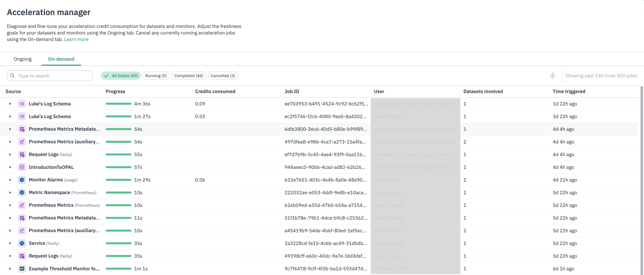Click the Monitor Alarms cube icon
Viewport: 644px width, 275px height.
[x=22, y=180]
